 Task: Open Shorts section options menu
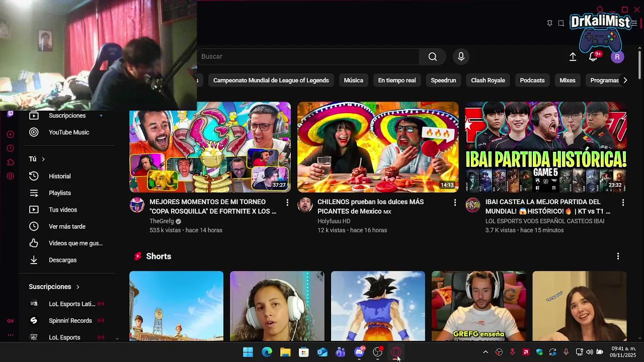tap(618, 256)
